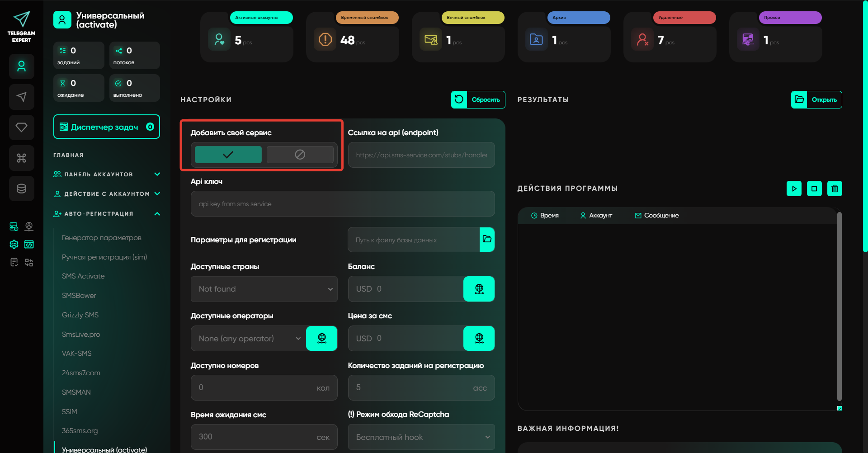Open the available countries dropdown
This screenshot has width=868, height=453.
pos(264,289)
